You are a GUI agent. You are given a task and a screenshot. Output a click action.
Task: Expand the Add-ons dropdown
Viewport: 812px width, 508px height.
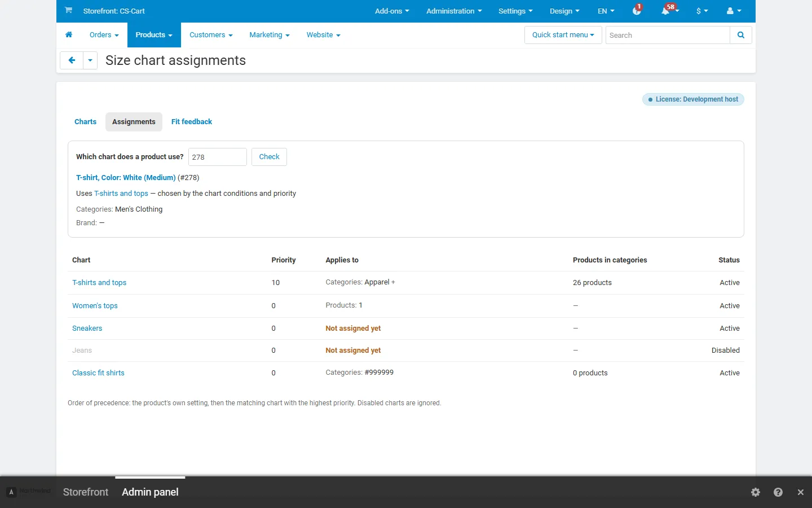(392, 11)
